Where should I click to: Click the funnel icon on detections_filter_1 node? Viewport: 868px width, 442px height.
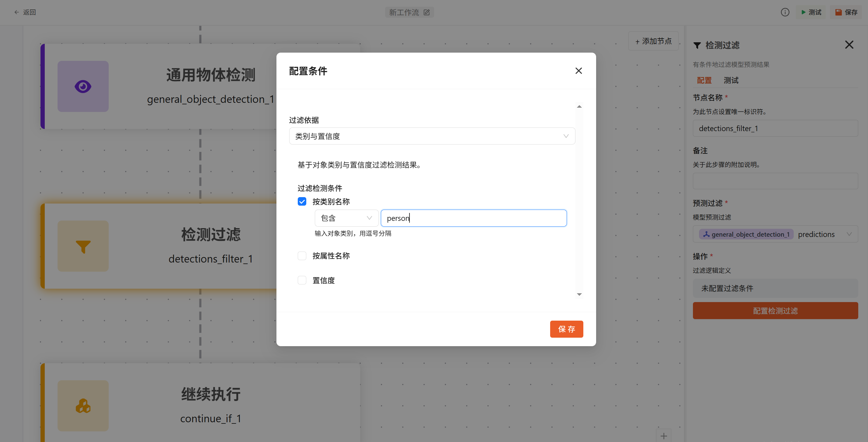(x=83, y=246)
